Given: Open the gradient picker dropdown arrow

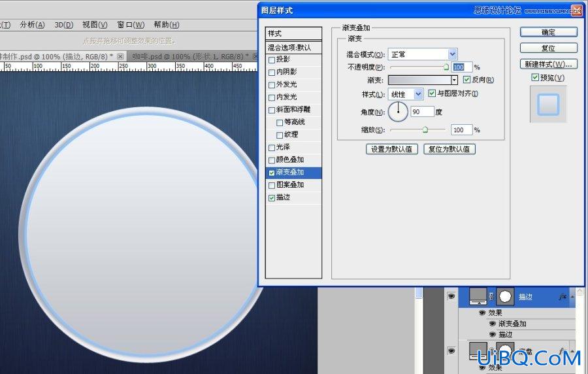Looking at the screenshot, I should tap(455, 80).
